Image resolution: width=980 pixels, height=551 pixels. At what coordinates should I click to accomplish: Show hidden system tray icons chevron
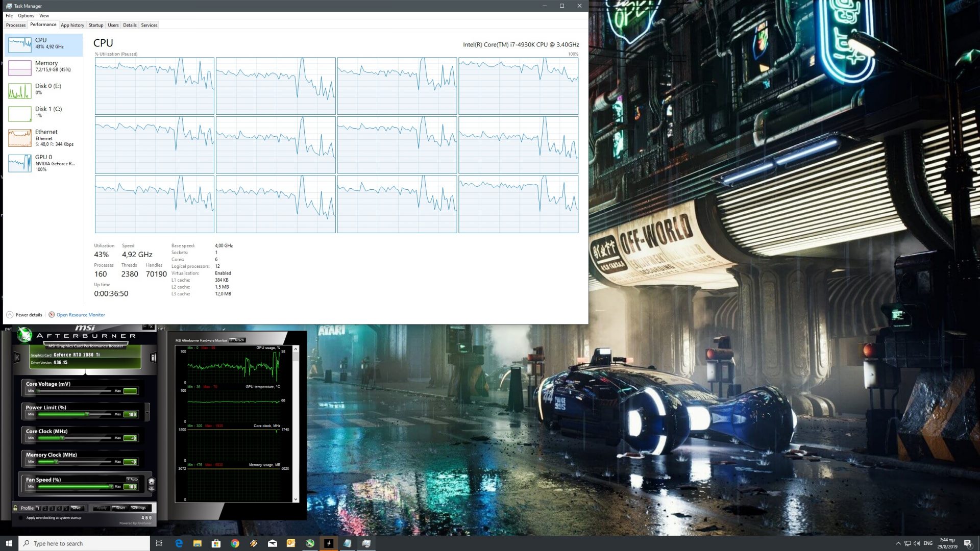click(898, 543)
